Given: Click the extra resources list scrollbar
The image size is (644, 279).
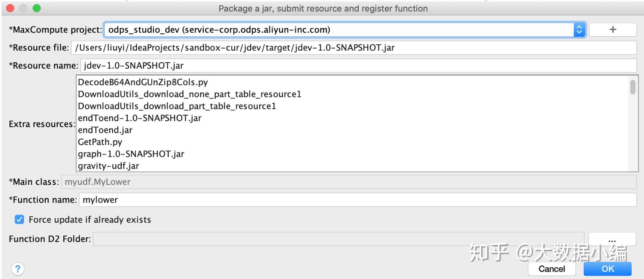Looking at the screenshot, I should (633, 87).
